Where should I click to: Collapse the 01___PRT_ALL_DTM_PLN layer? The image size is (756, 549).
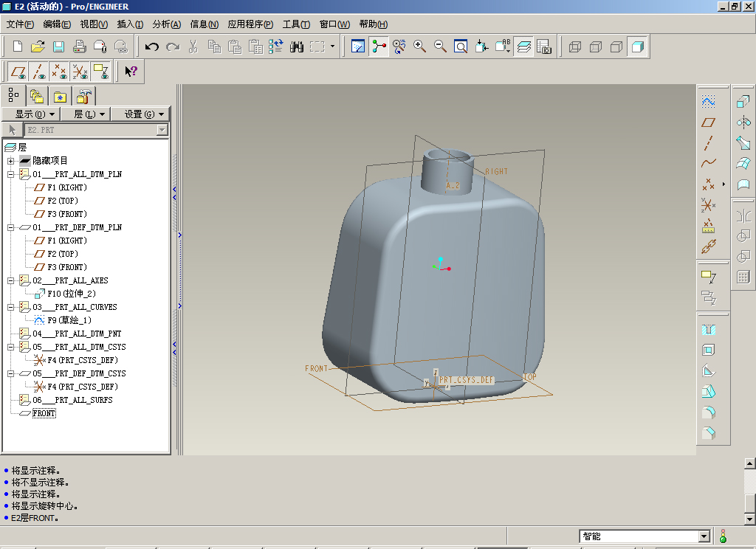10,174
